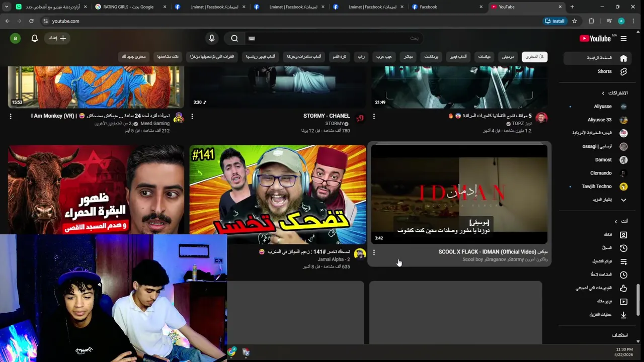The height and width of the screenshot is (362, 644).
Task: Start voice search with microphone icon
Action: [212, 38]
